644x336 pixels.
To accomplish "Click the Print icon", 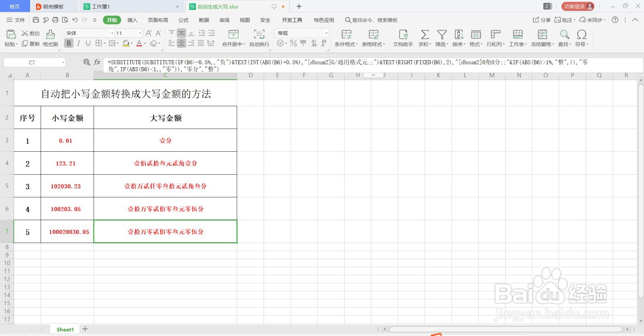I will coord(55,20).
